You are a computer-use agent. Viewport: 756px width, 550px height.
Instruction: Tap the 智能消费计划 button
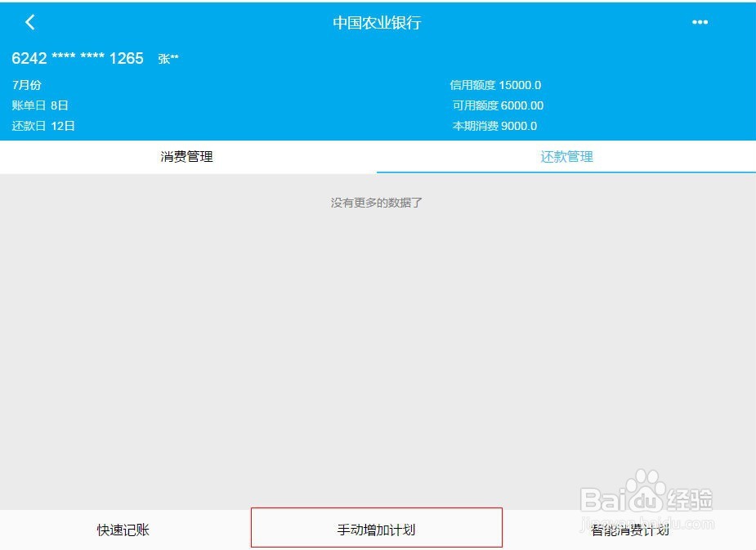(x=629, y=530)
